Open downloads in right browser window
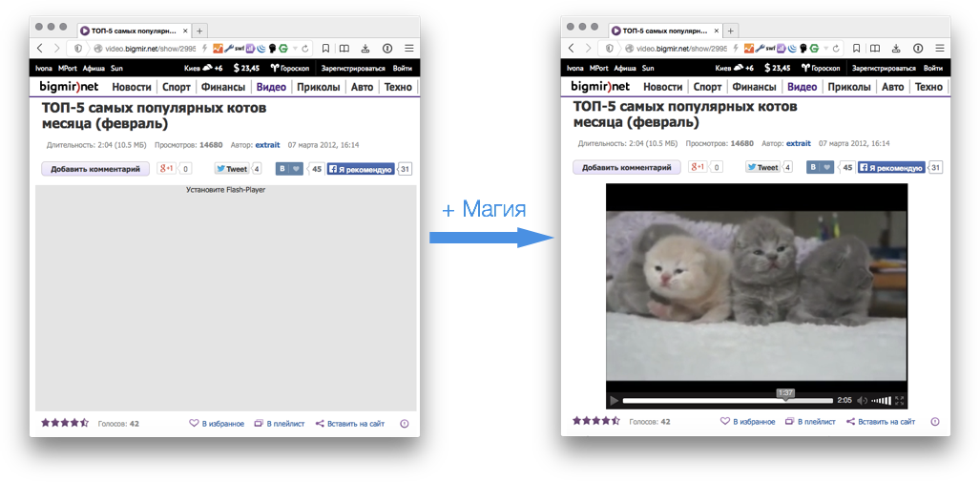The height and width of the screenshot is (482, 980). pos(898,48)
